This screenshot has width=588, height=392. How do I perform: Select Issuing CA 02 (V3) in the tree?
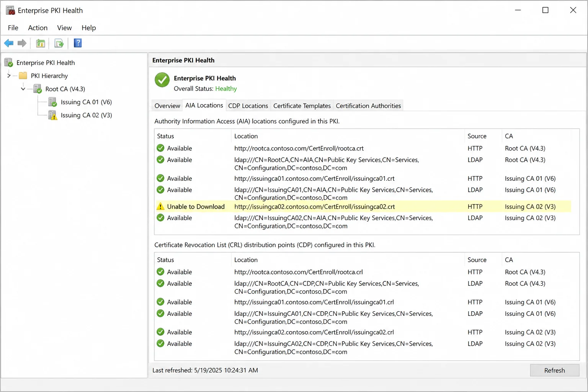tap(86, 115)
